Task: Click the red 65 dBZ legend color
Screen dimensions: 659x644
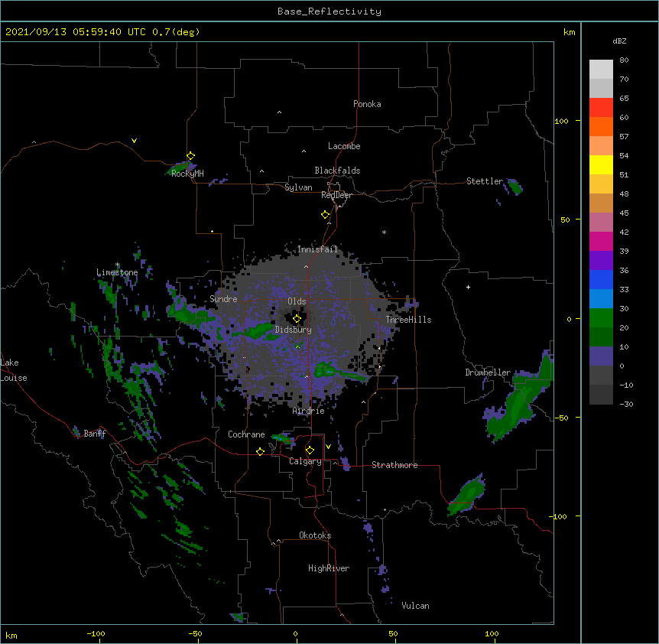Action: point(601,107)
